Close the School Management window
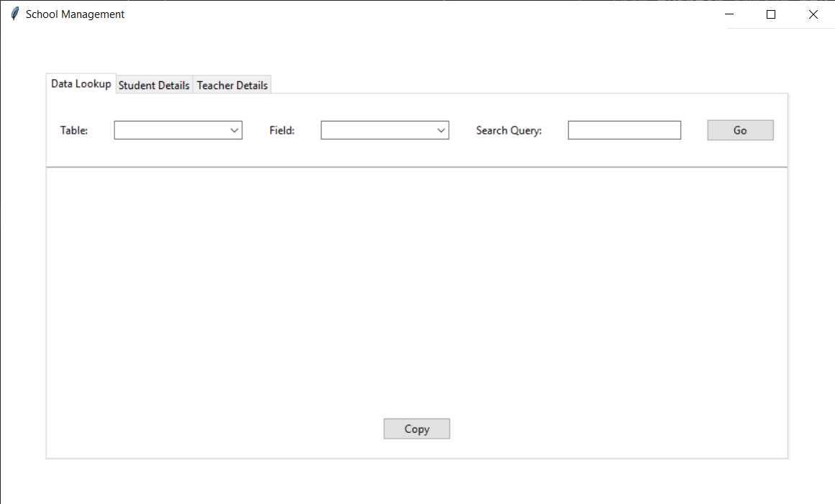835x504 pixels. tap(813, 14)
